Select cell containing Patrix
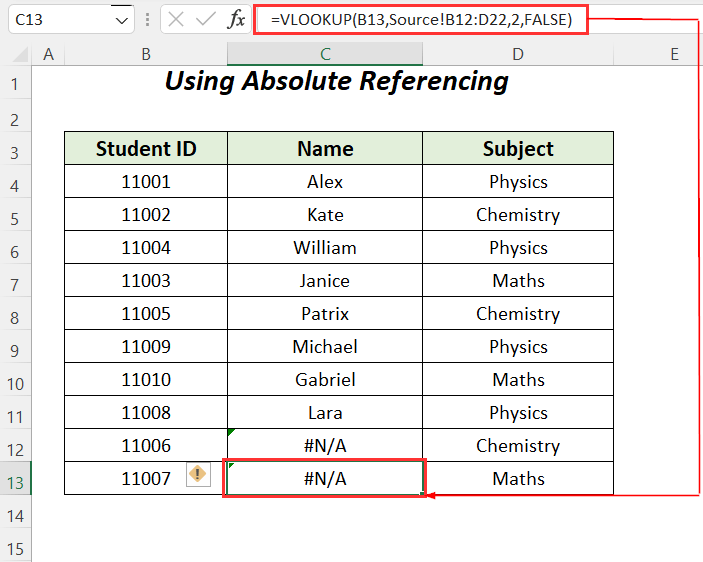 [x=325, y=313]
